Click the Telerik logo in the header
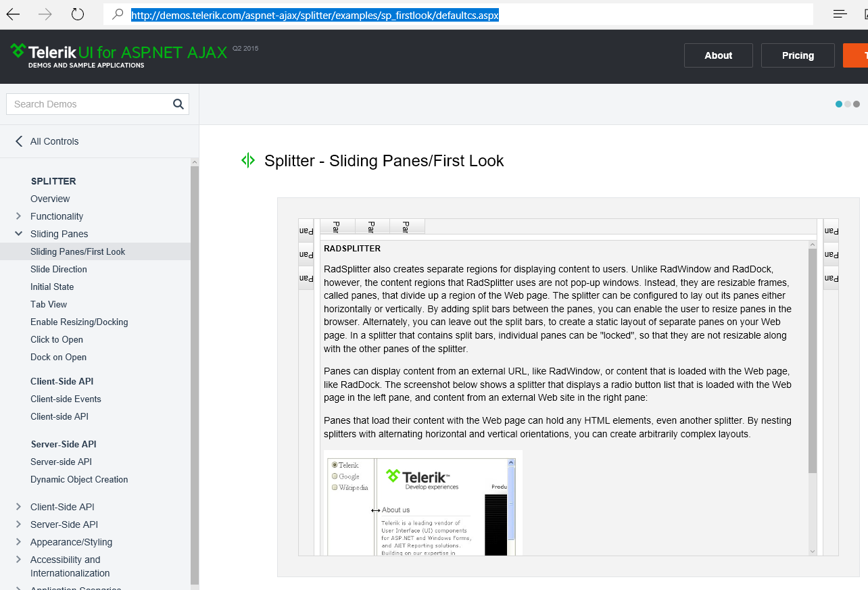Image resolution: width=868 pixels, height=590 pixels. [118, 52]
